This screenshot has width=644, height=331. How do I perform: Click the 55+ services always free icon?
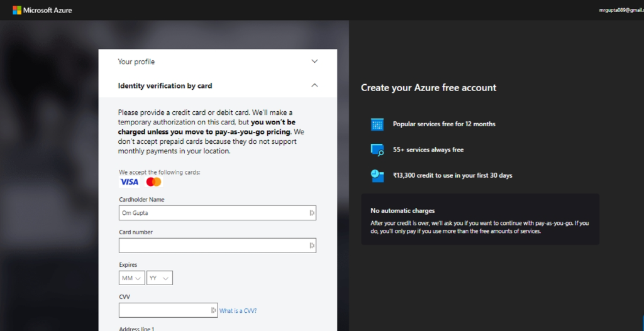(x=377, y=150)
